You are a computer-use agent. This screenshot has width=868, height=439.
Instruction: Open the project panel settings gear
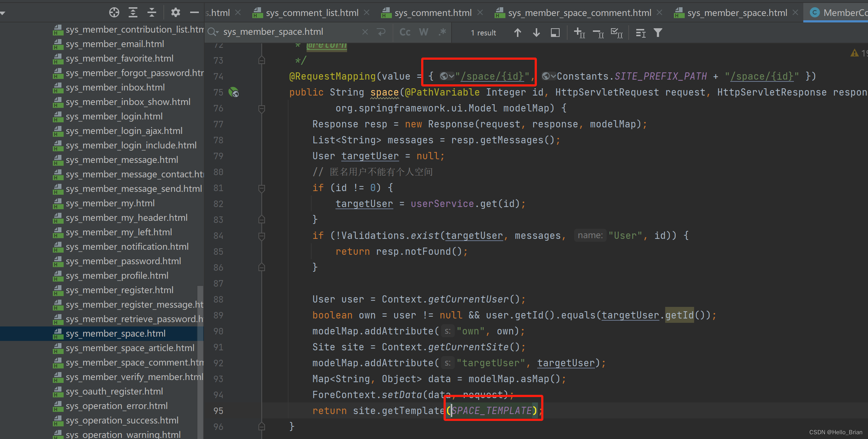[176, 12]
